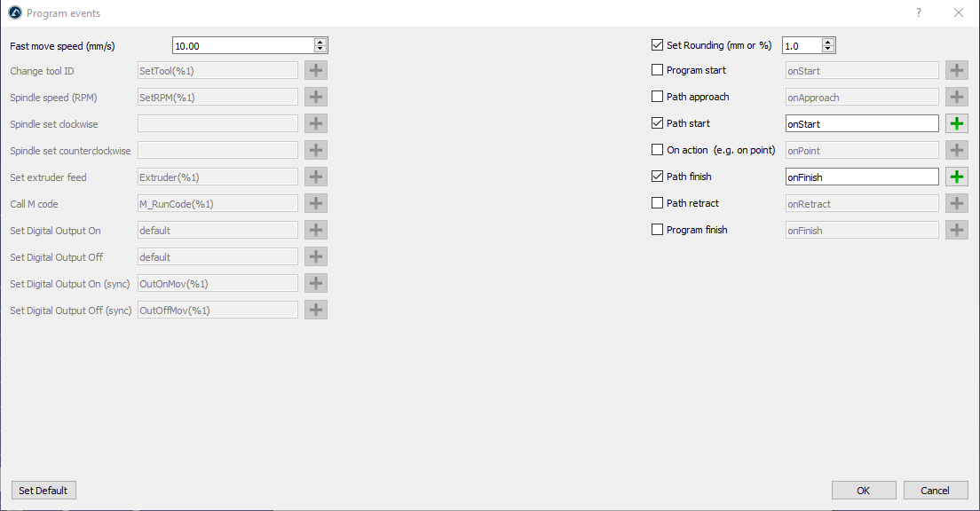Disable the Set Rounding checkbox
This screenshot has width=980, height=511.
658,44
